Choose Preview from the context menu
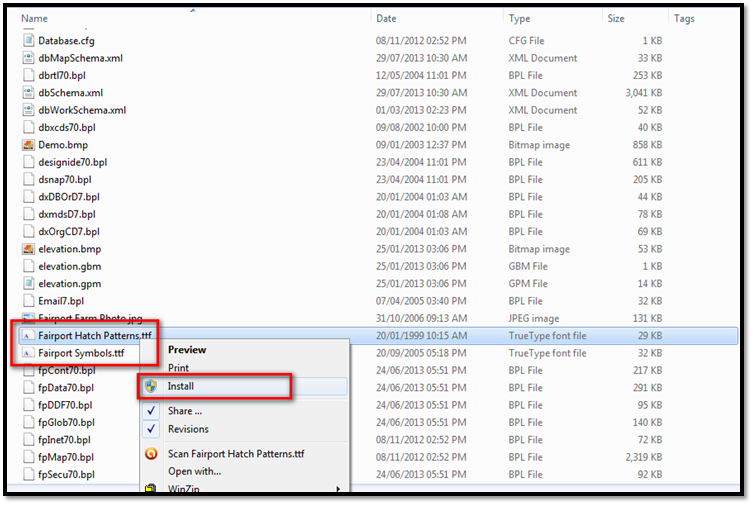The width and height of the screenshot is (753, 505). point(187,350)
